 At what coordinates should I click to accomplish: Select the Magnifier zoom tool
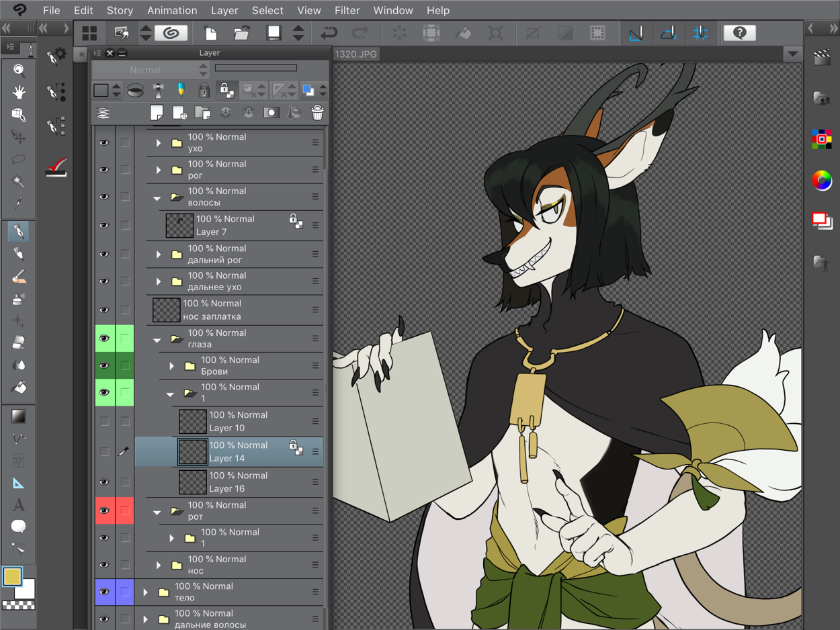click(19, 70)
